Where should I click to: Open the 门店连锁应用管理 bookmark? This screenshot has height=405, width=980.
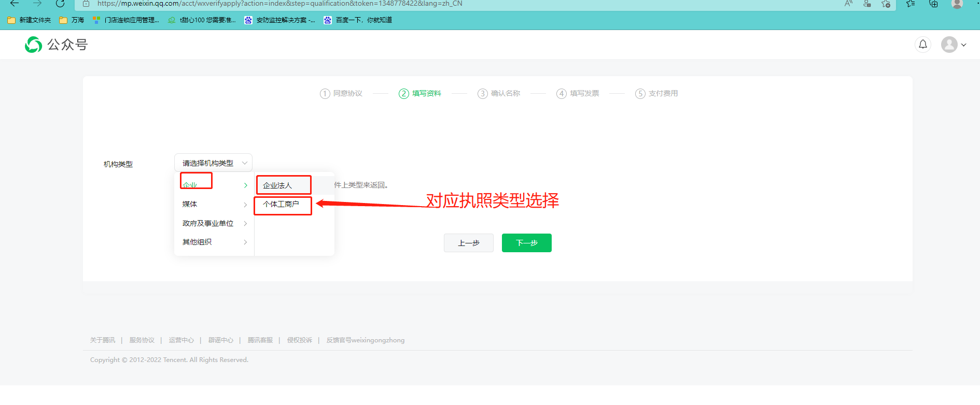[126, 20]
